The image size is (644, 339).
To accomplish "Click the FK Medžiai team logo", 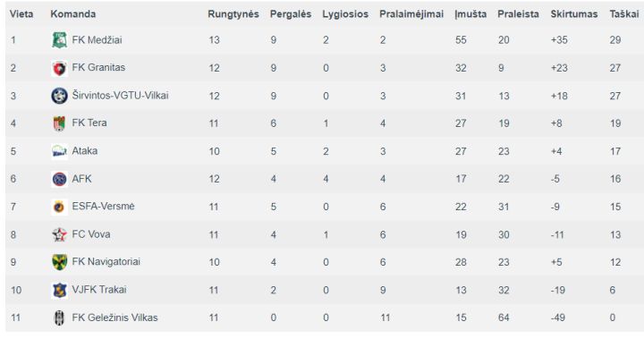I will click(x=59, y=40).
